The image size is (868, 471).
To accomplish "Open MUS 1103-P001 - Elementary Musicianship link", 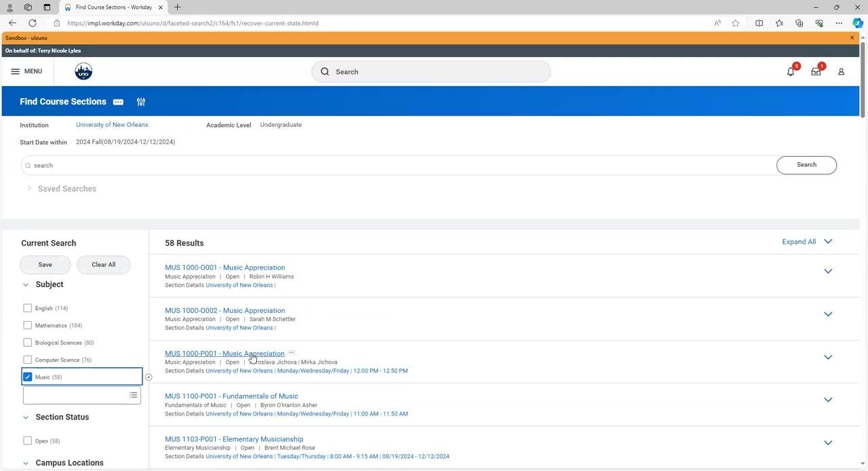I will (x=234, y=439).
